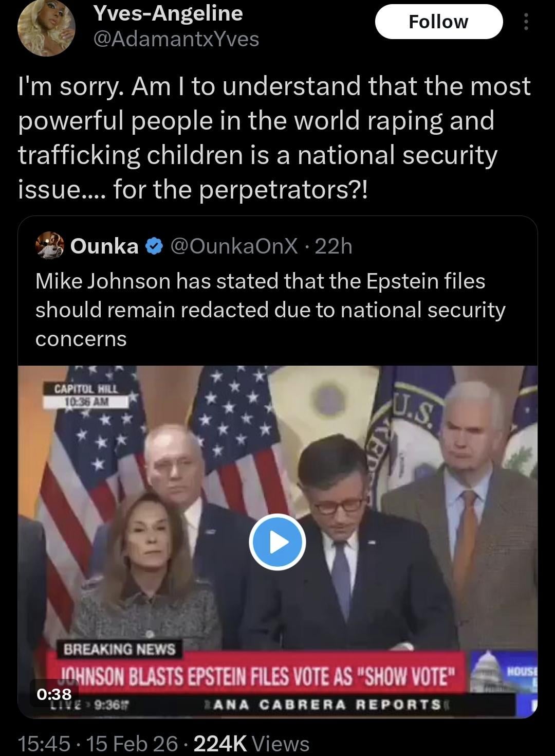
Task: Tap the Breaking News label in the video
Action: pos(119,649)
